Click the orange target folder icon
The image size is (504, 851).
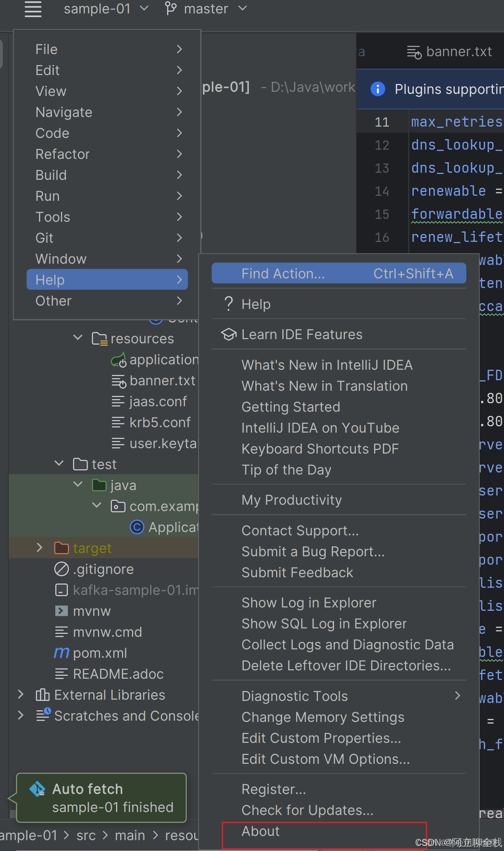(x=62, y=548)
